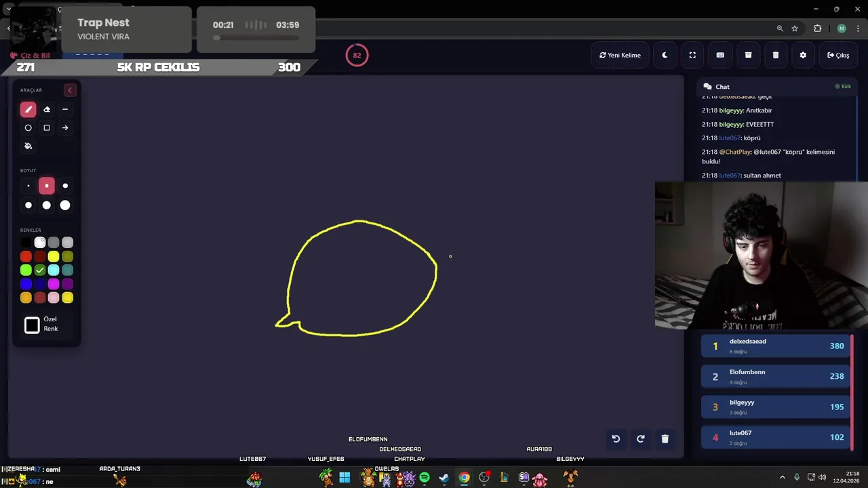The width and height of the screenshot is (868, 488).
Task: Select the orange color swatch
Action: coord(26,298)
